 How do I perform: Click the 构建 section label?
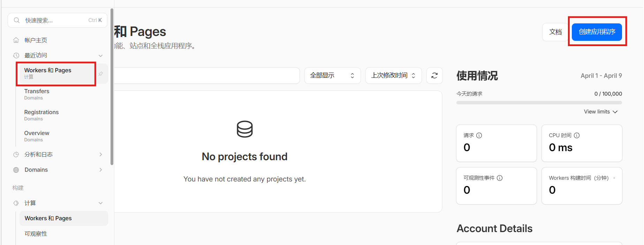click(18, 188)
